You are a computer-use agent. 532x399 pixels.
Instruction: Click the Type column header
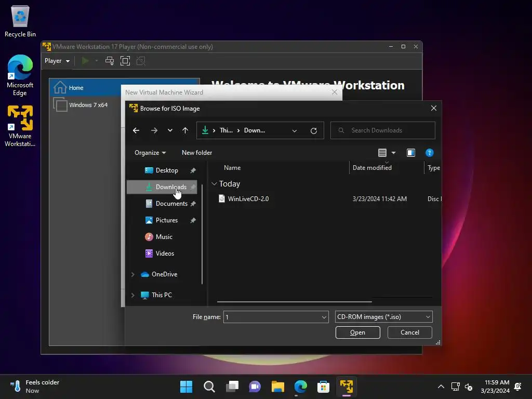[434, 168]
